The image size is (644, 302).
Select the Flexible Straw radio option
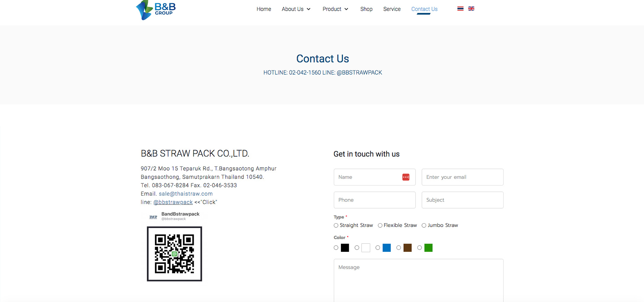pyautogui.click(x=380, y=226)
